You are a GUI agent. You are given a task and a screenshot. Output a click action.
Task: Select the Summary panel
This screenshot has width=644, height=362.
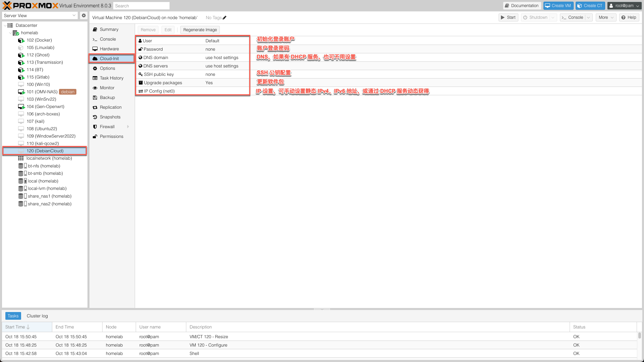109,29
